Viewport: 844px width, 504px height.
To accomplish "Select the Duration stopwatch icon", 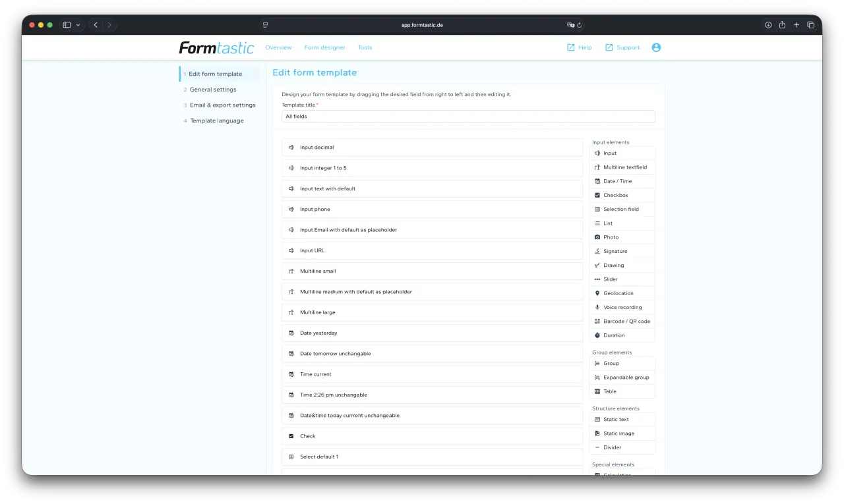I will pyautogui.click(x=597, y=335).
